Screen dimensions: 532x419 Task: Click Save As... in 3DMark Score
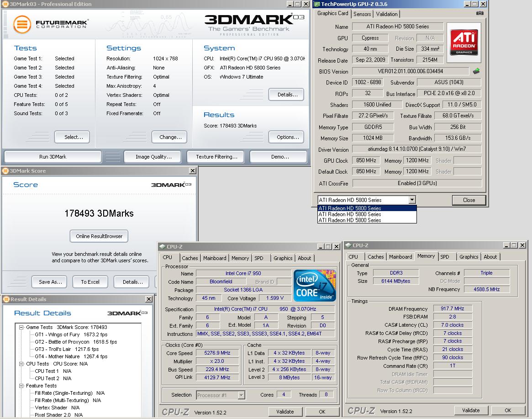coord(50,282)
